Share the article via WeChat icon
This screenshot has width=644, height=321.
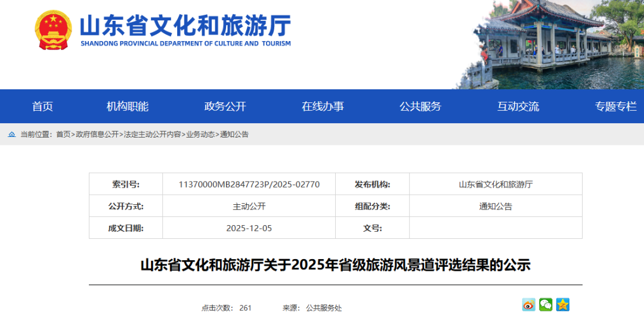click(x=546, y=305)
